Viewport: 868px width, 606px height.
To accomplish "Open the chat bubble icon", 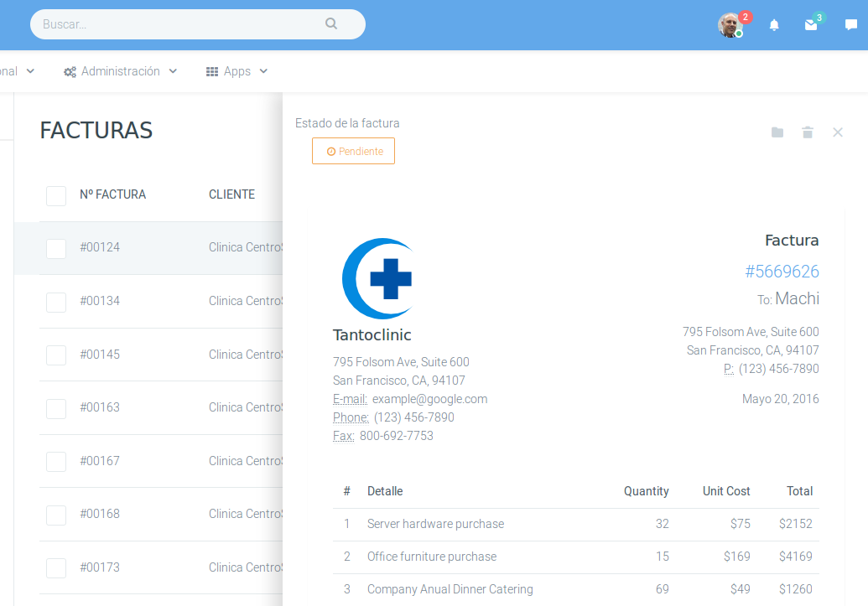I will [851, 25].
